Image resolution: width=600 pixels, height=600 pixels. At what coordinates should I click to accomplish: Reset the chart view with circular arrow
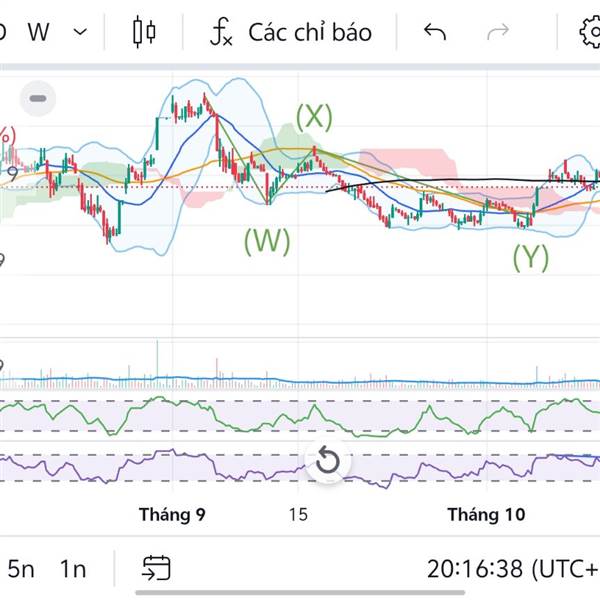pos(328,461)
